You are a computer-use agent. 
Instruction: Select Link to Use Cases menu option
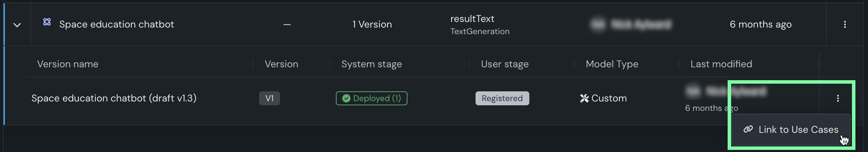point(798,130)
